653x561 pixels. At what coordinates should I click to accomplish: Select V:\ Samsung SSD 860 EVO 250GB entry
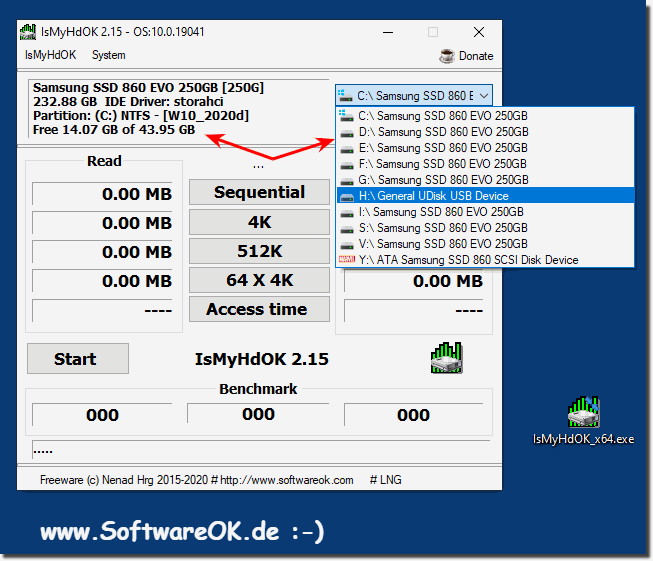pos(485,244)
